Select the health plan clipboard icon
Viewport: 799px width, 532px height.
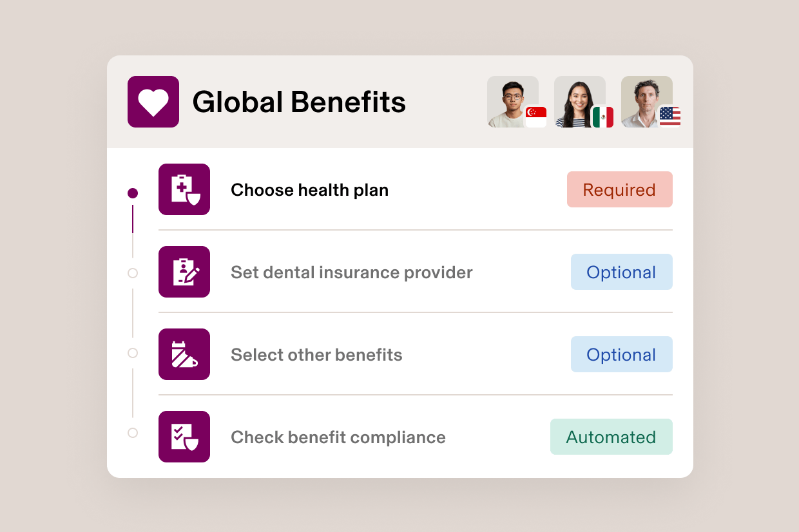[184, 189]
